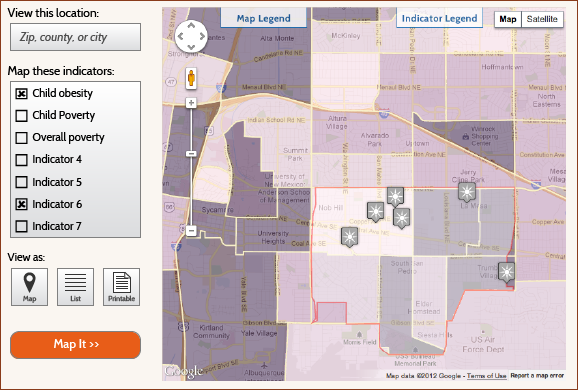The height and width of the screenshot is (390, 578).
Task: Click the zoom in plus button
Action: (x=191, y=103)
